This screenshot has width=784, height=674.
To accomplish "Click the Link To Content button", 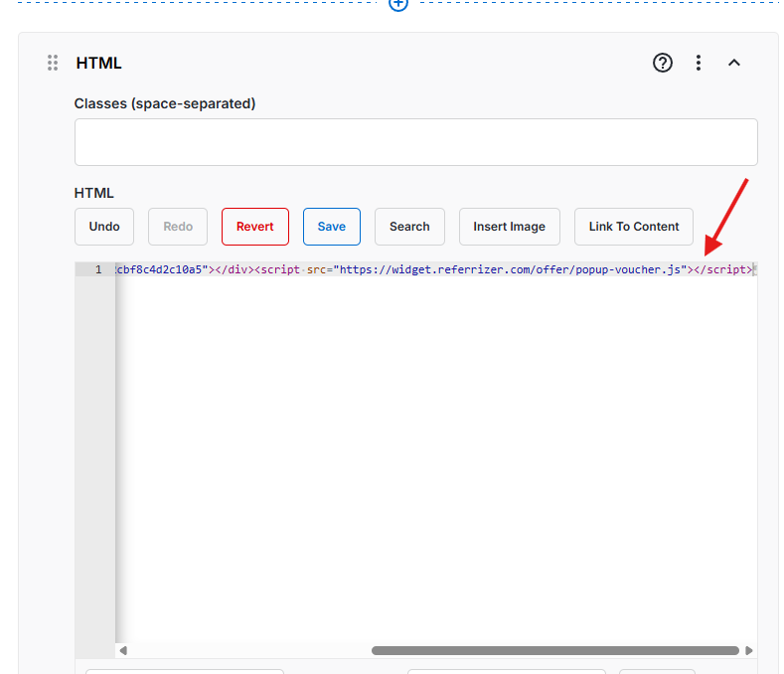I will 634,227.
